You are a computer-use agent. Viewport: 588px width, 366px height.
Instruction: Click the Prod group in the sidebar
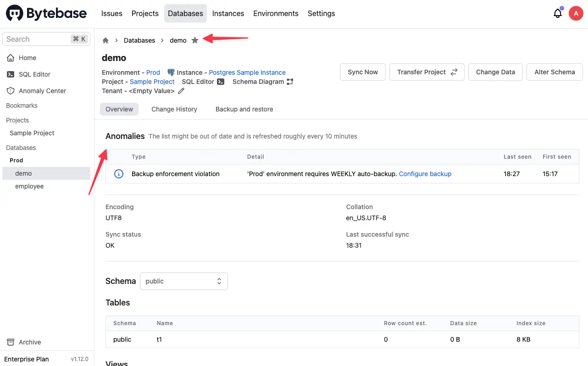point(17,161)
